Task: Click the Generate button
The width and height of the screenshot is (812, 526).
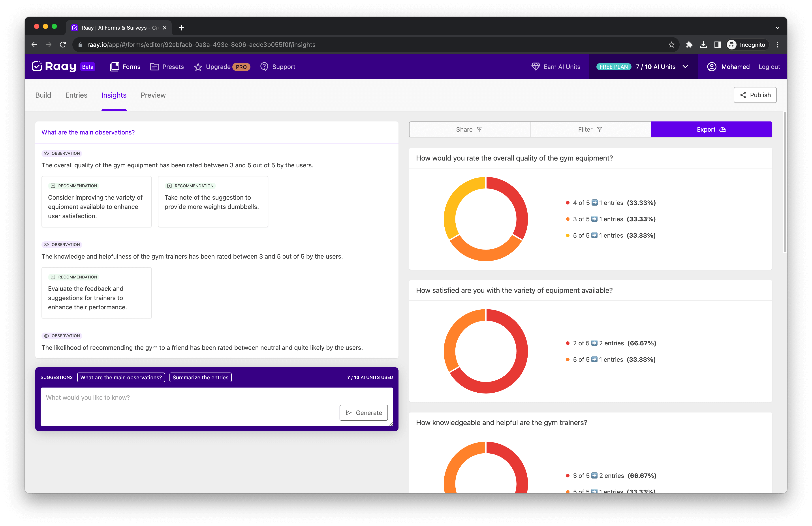Action: point(363,412)
